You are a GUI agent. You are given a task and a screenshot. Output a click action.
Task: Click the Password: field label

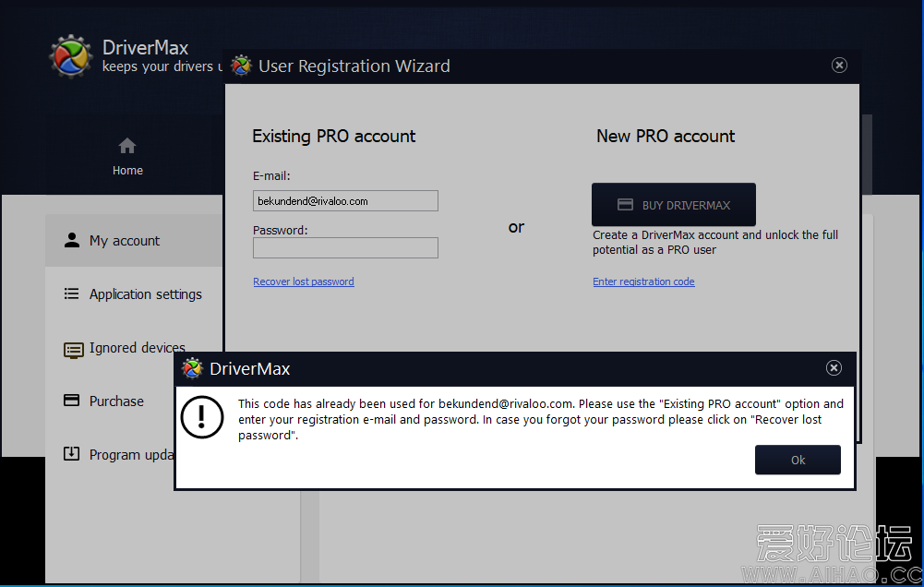(281, 230)
